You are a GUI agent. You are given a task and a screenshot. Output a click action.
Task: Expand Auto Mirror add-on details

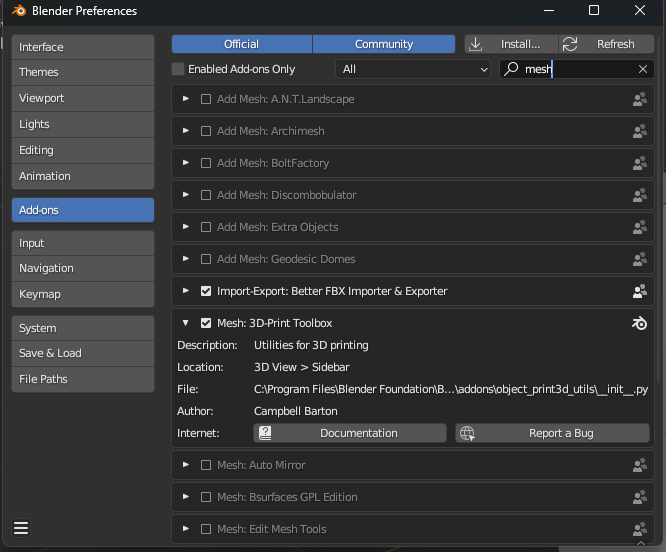[x=186, y=465]
